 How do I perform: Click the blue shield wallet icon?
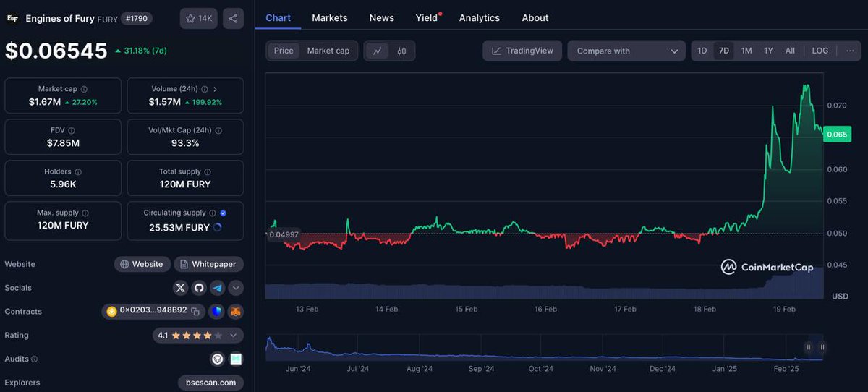pyautogui.click(x=216, y=312)
